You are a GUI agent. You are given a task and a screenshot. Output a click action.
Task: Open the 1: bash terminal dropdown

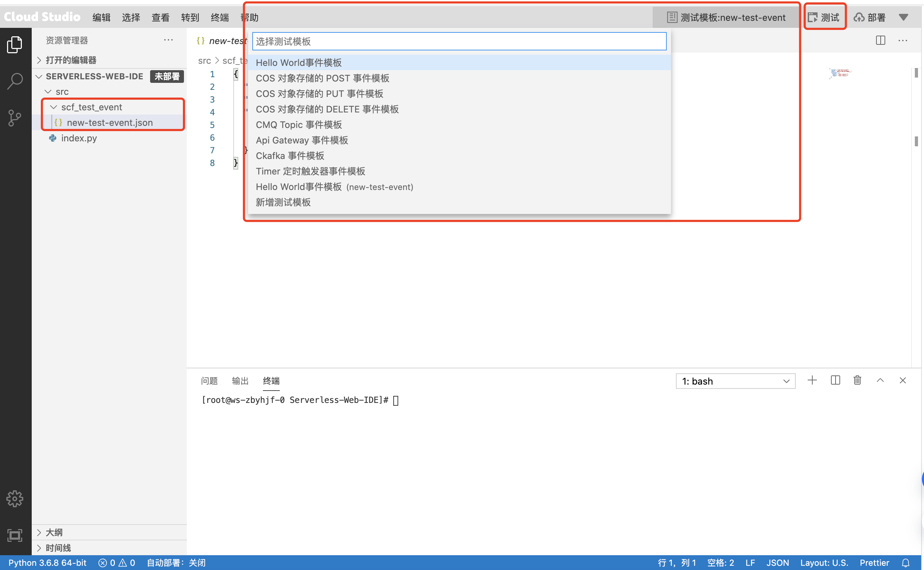point(735,381)
